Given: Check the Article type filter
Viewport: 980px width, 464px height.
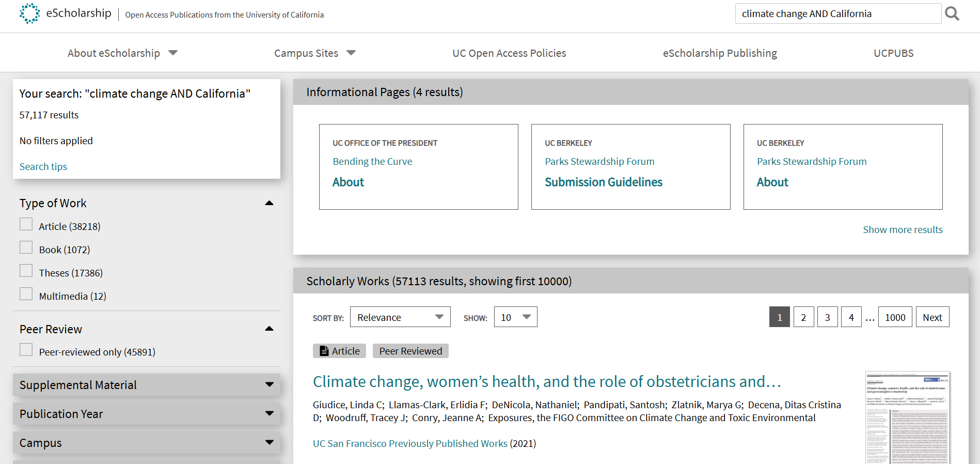Looking at the screenshot, I should (26, 224).
